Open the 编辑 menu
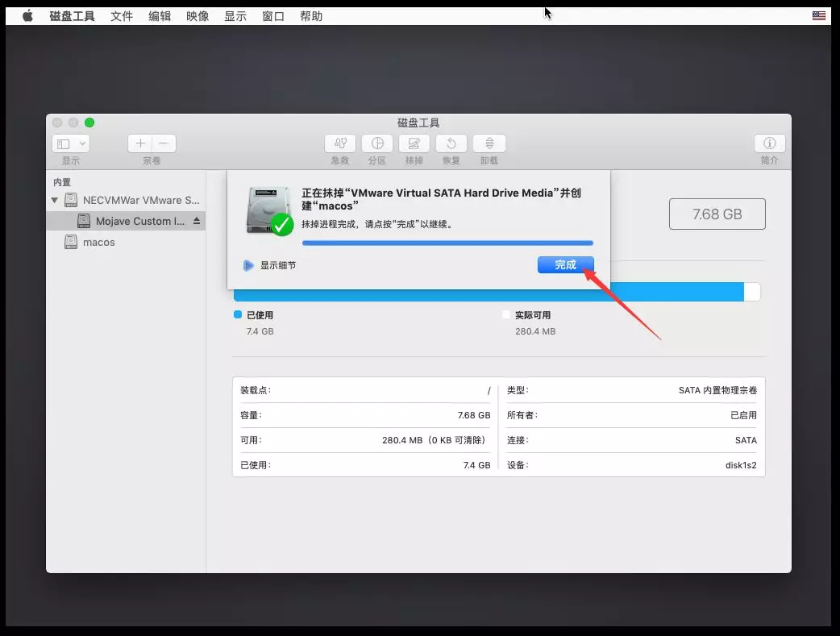The width and height of the screenshot is (840, 636). pyautogui.click(x=160, y=16)
